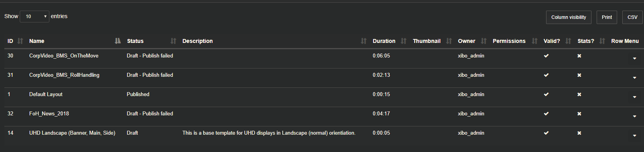Image resolution: width=644 pixels, height=152 pixels.
Task: Click Valid checkmark for CorpVideo_BMS_OnTheMove
Action: click(x=546, y=56)
